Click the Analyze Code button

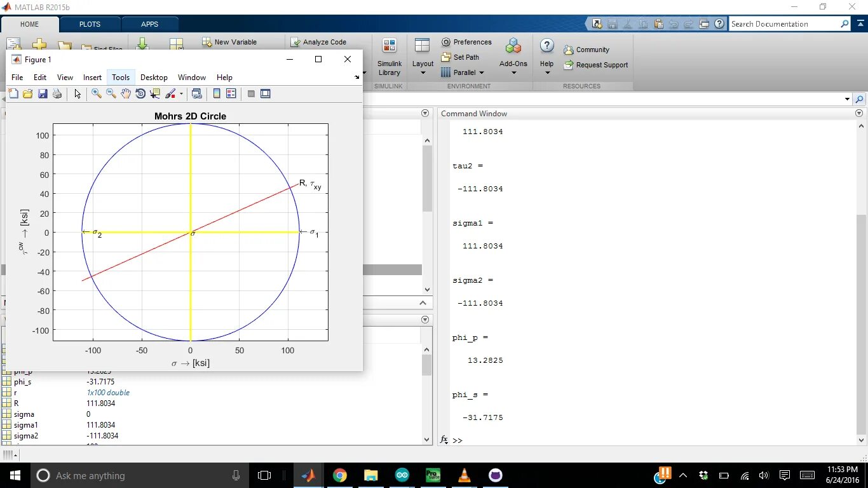pyautogui.click(x=318, y=42)
